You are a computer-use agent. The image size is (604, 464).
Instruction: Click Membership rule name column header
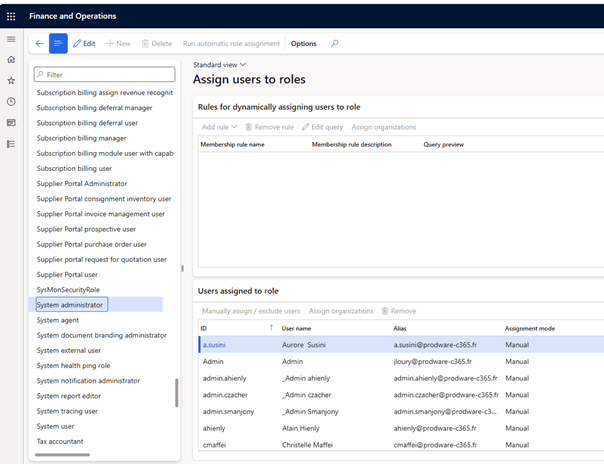232,144
